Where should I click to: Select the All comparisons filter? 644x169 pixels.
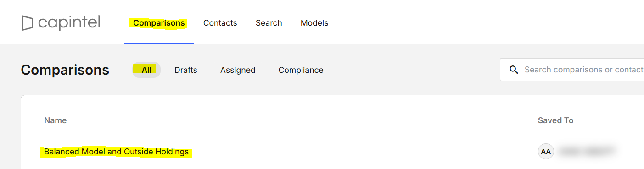click(x=146, y=70)
